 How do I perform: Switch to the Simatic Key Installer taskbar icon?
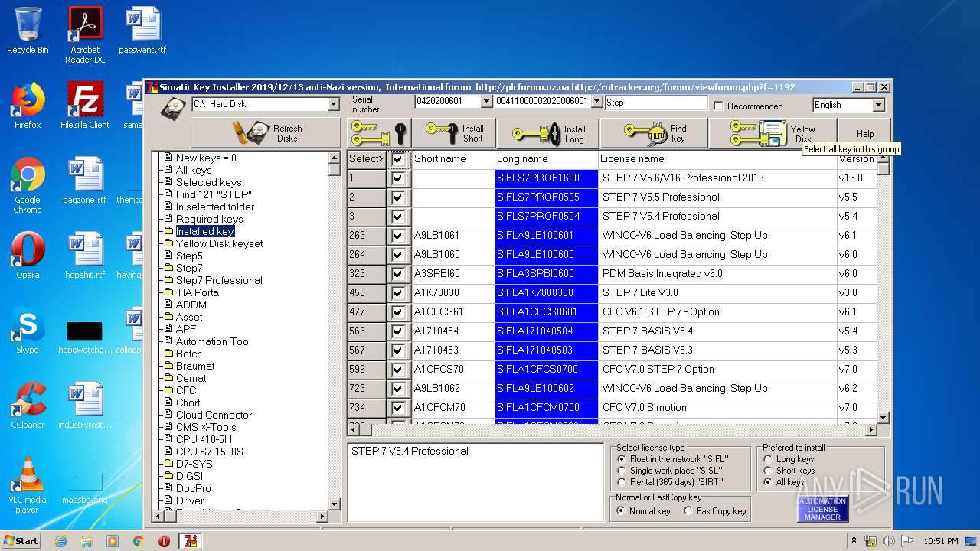pyautogui.click(x=189, y=541)
